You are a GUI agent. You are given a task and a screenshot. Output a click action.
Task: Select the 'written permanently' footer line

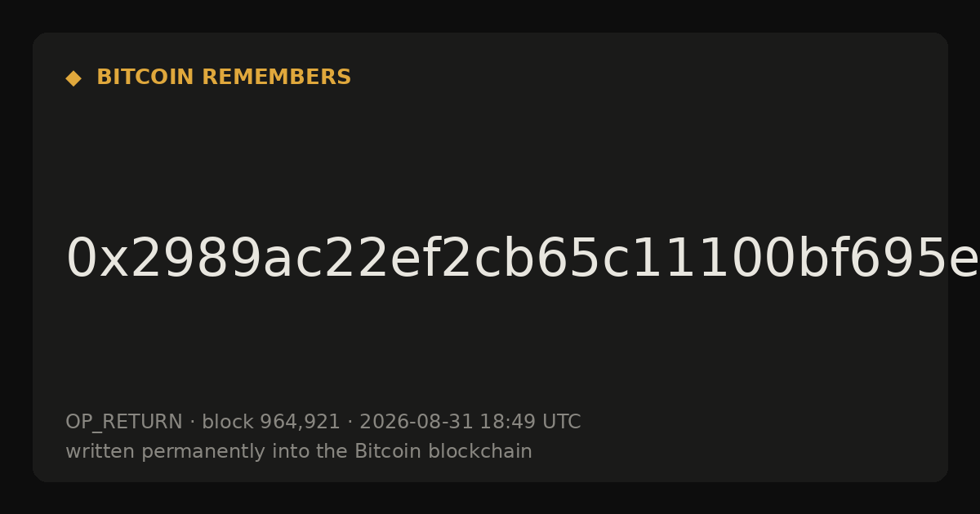pos(299,451)
